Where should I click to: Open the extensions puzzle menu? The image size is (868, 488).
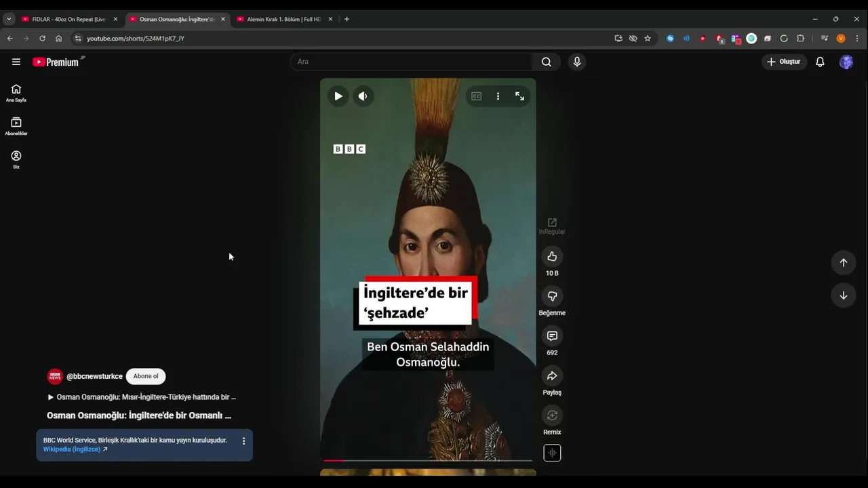(x=800, y=39)
